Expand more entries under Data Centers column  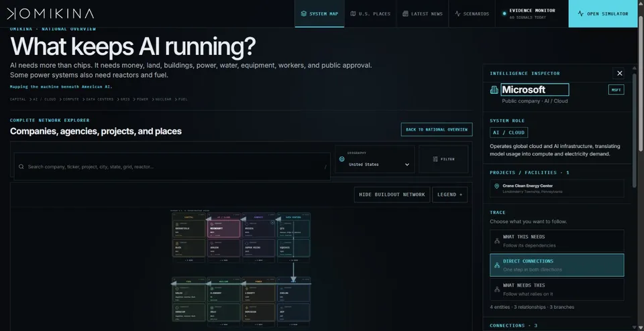(x=294, y=261)
